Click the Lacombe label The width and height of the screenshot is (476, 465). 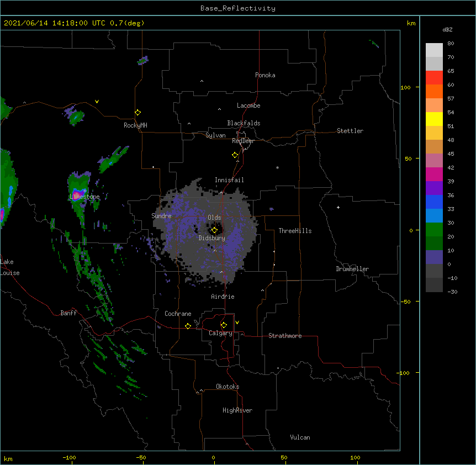tap(248, 105)
